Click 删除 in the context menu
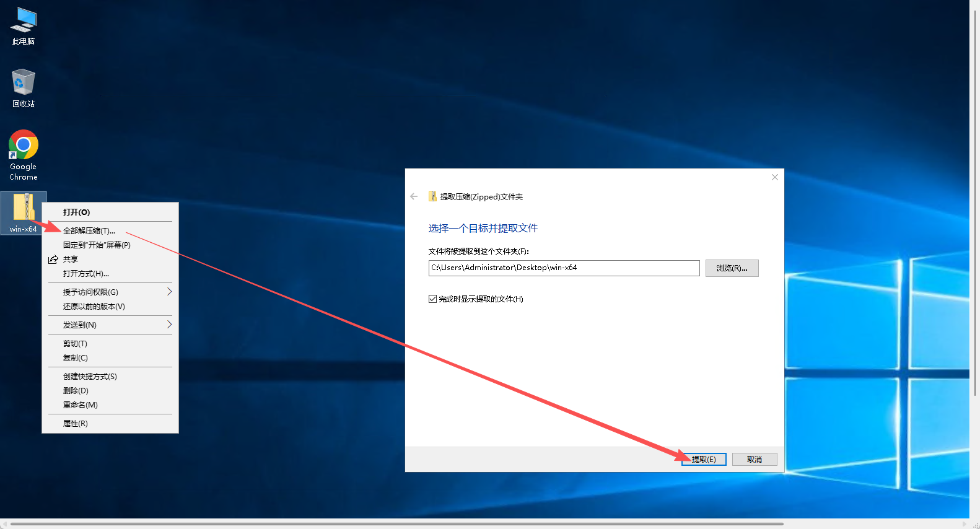This screenshot has height=529, width=980. [x=76, y=391]
